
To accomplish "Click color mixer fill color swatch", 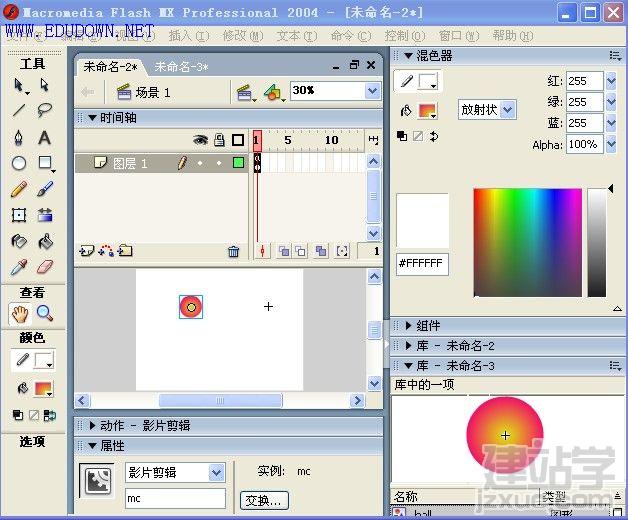I will tap(427, 111).
